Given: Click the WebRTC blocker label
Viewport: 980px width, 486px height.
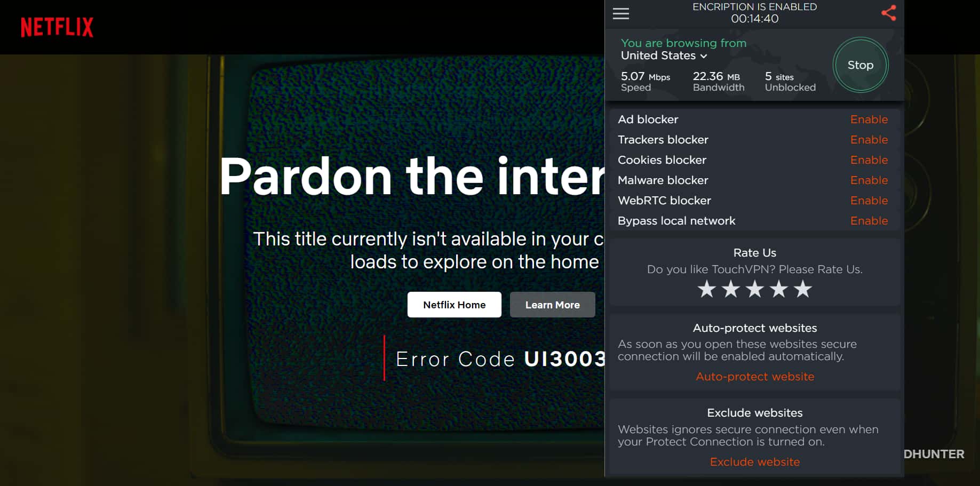Looking at the screenshot, I should pyautogui.click(x=665, y=201).
